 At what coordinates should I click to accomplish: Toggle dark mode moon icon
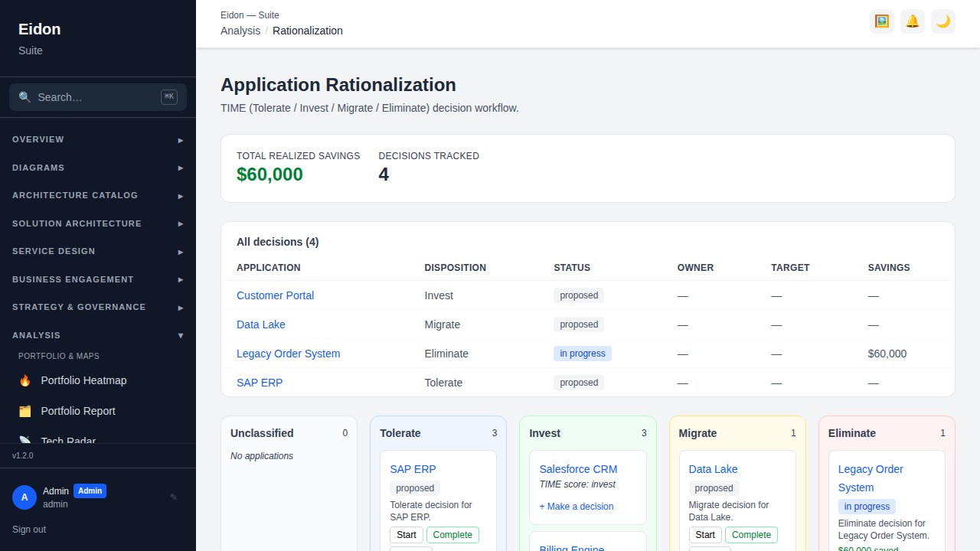943,21
